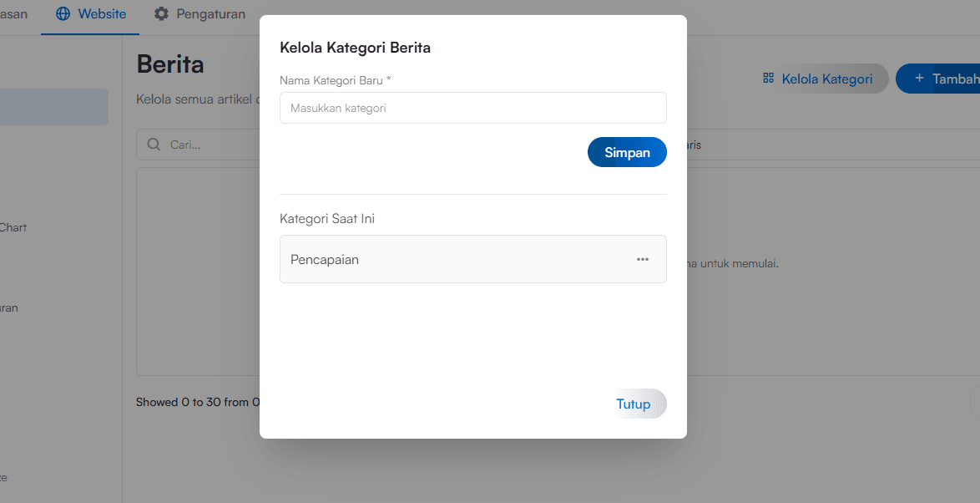Click the Simpan button
This screenshot has width=980, height=503.
click(627, 152)
